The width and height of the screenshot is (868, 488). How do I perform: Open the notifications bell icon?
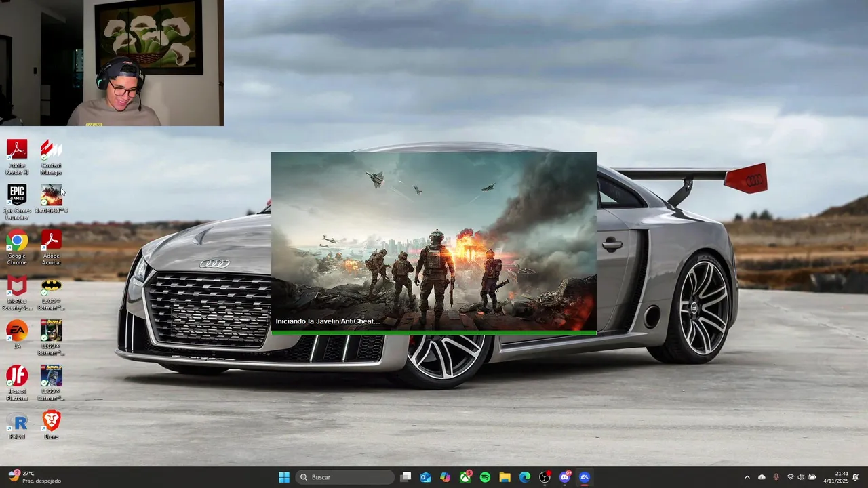(856, 477)
